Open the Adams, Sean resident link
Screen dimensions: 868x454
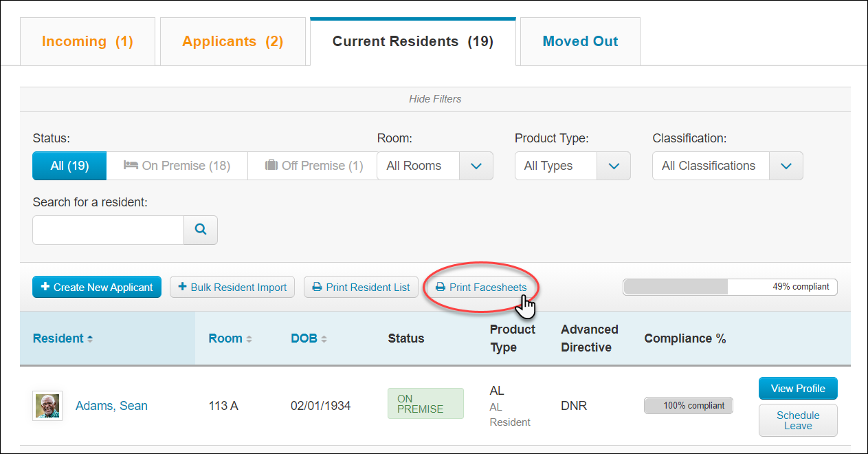tap(111, 406)
